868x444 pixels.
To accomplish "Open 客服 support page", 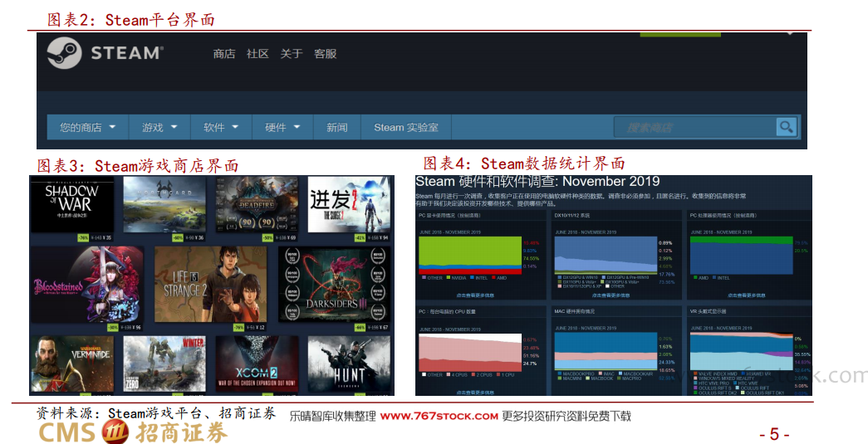I will click(x=326, y=54).
